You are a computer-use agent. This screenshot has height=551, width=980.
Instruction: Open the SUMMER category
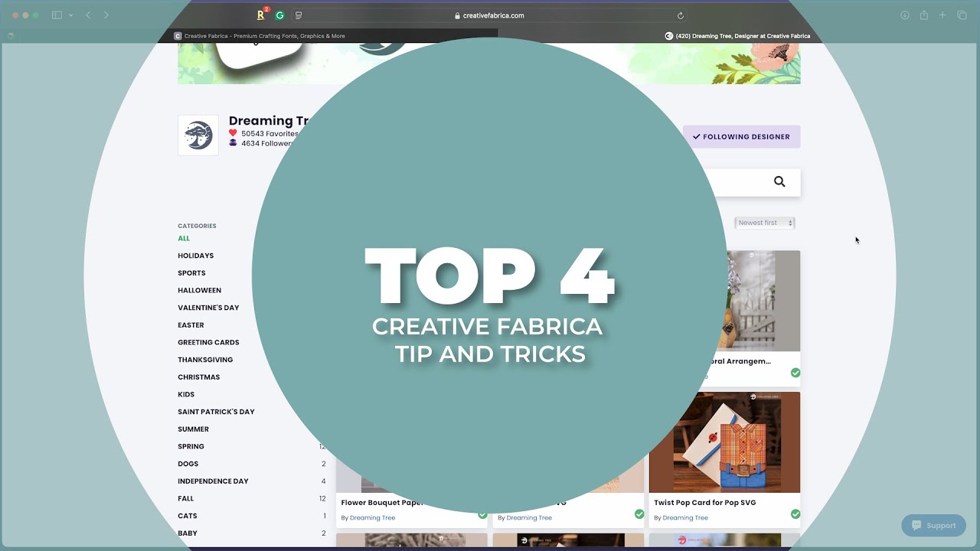[193, 429]
